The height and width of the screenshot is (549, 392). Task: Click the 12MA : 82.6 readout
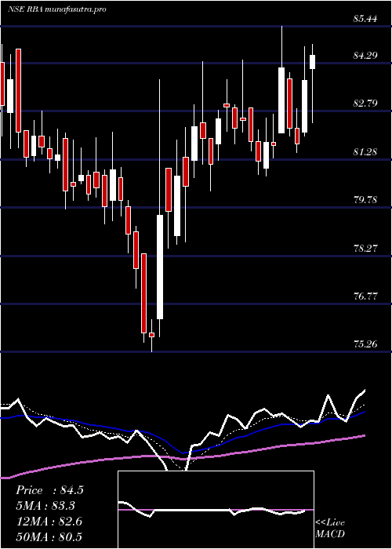coord(49,522)
